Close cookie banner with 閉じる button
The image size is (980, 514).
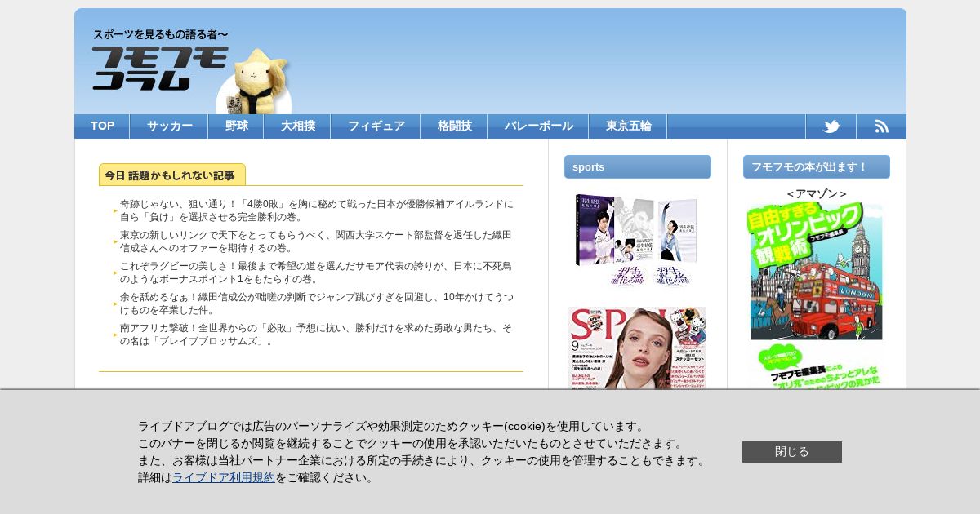pyautogui.click(x=792, y=452)
